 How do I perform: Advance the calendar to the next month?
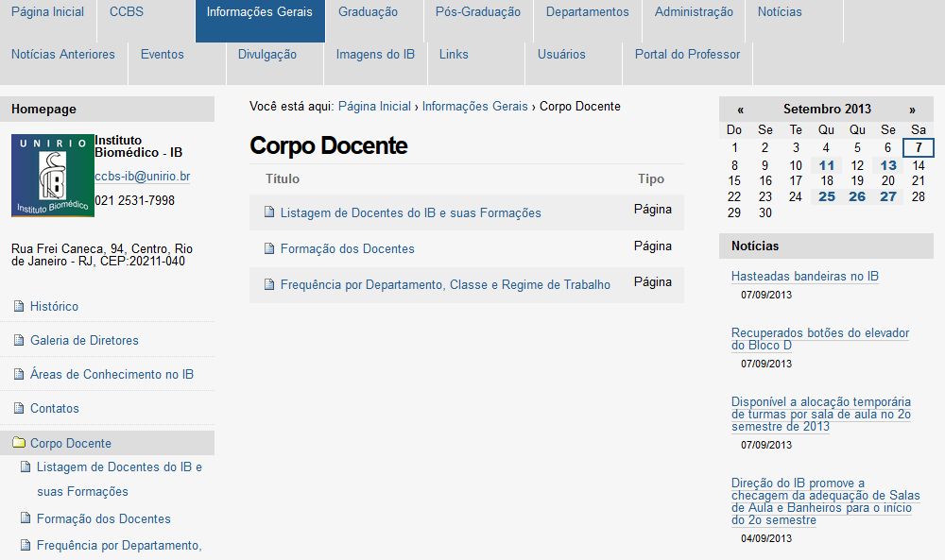pos(910,109)
